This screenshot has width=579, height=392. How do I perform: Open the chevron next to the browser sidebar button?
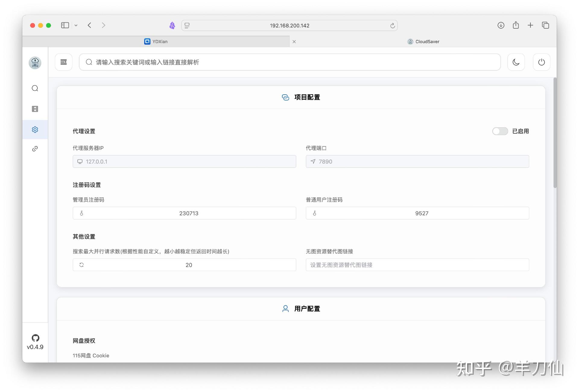pos(76,25)
